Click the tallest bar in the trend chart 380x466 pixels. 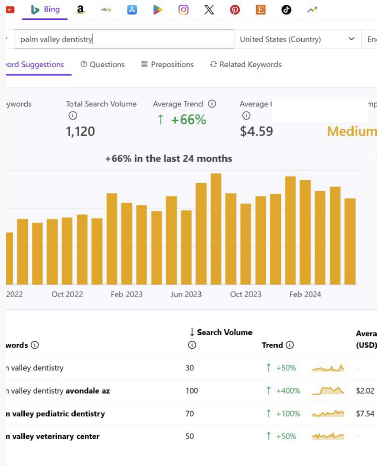(216, 229)
